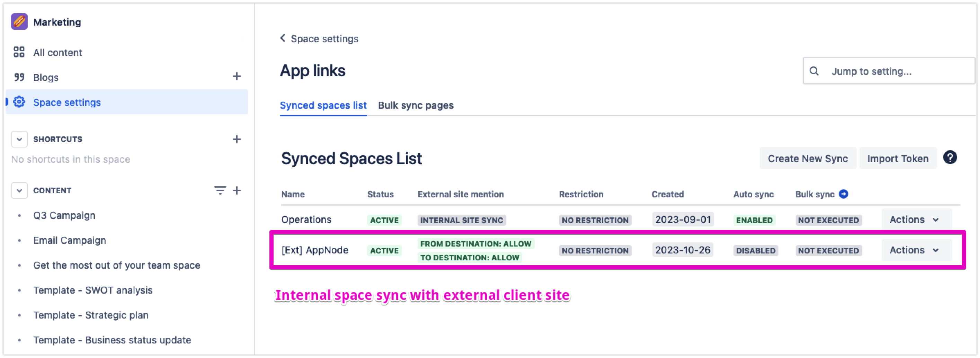The image size is (980, 358).
Task: Open Blogs in the sidebar
Action: pos(46,78)
